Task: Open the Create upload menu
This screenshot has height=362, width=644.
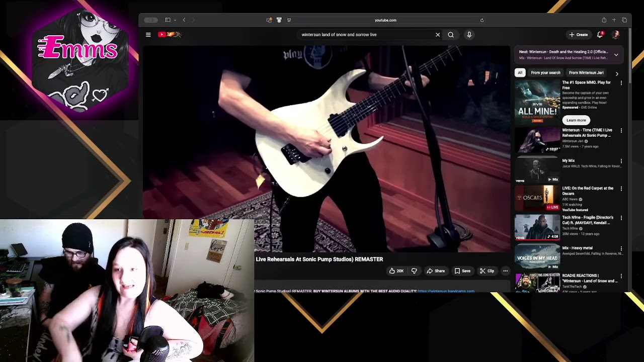Action: [579, 35]
